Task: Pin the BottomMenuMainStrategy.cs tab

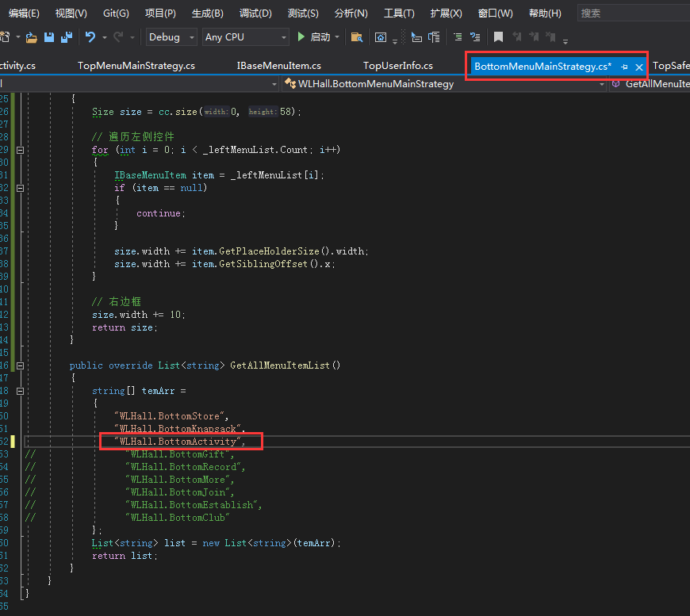Action: tap(624, 67)
